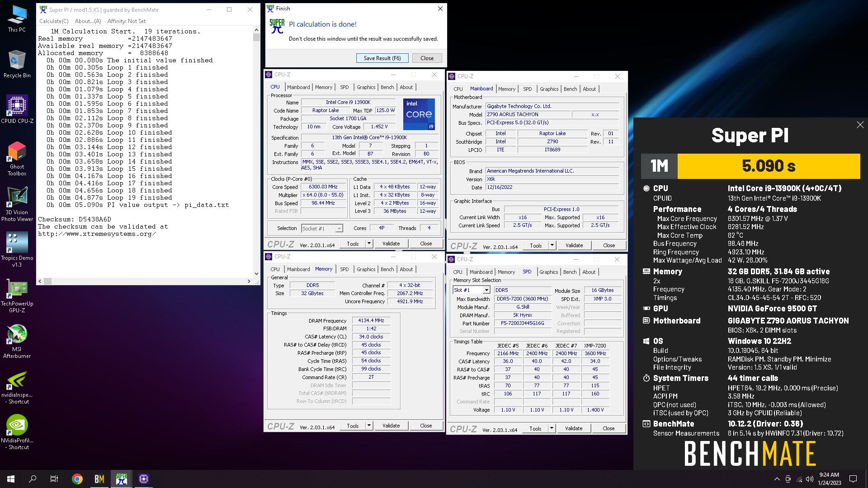
Task: Click Super PI vertical scrollbar down arrow
Action: click(256, 273)
